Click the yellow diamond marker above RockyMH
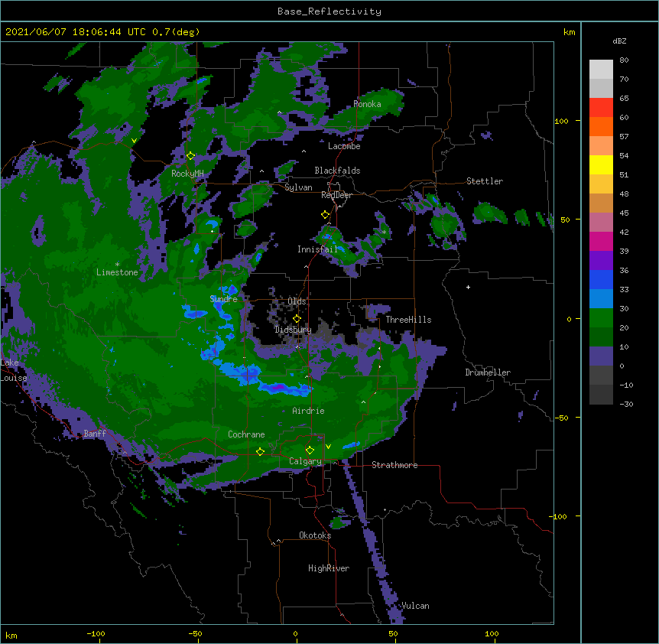This screenshot has height=644, width=659. [x=190, y=156]
